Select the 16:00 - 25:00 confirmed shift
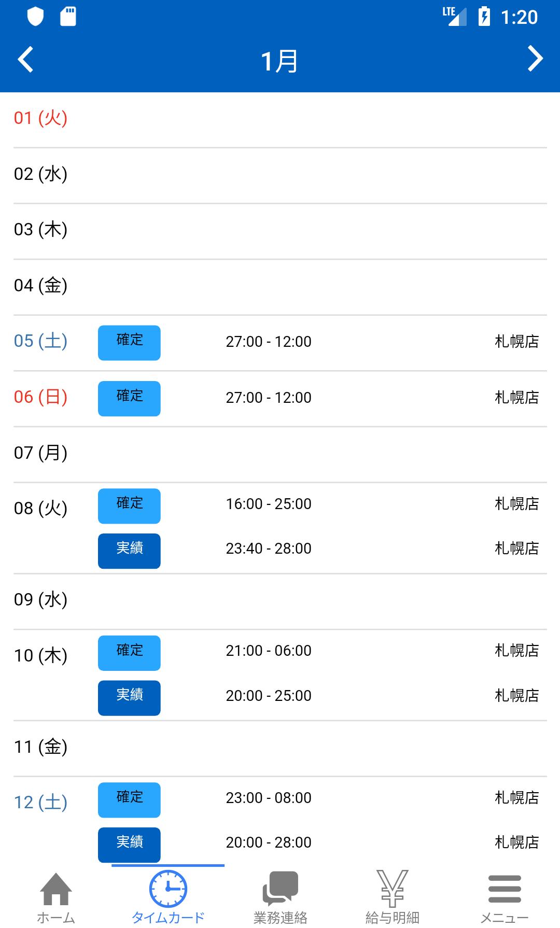The image size is (560, 928). click(269, 504)
